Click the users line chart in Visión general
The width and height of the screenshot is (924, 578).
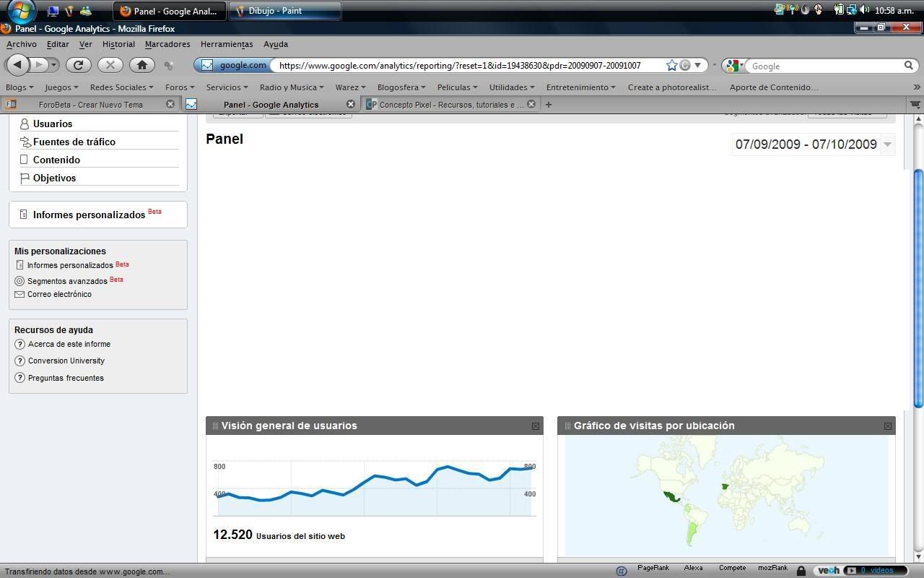(x=375, y=488)
